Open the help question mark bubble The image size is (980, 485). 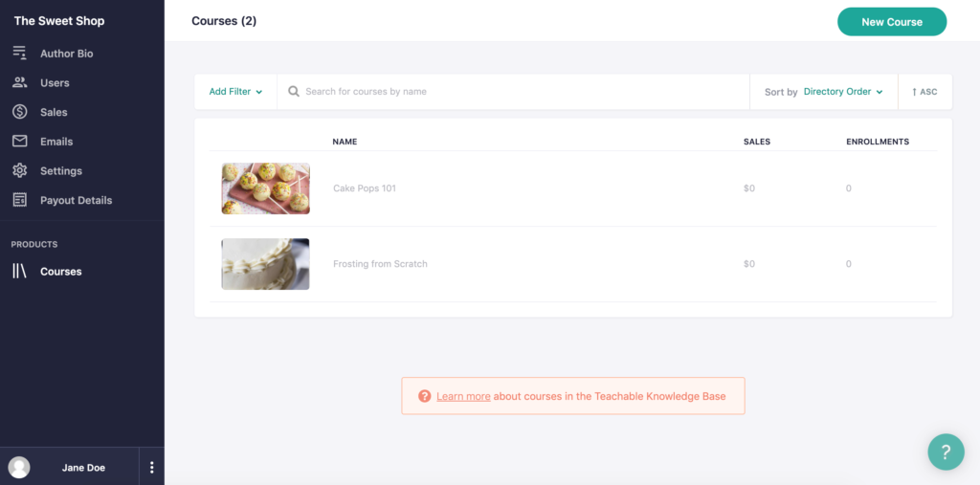pos(946,452)
